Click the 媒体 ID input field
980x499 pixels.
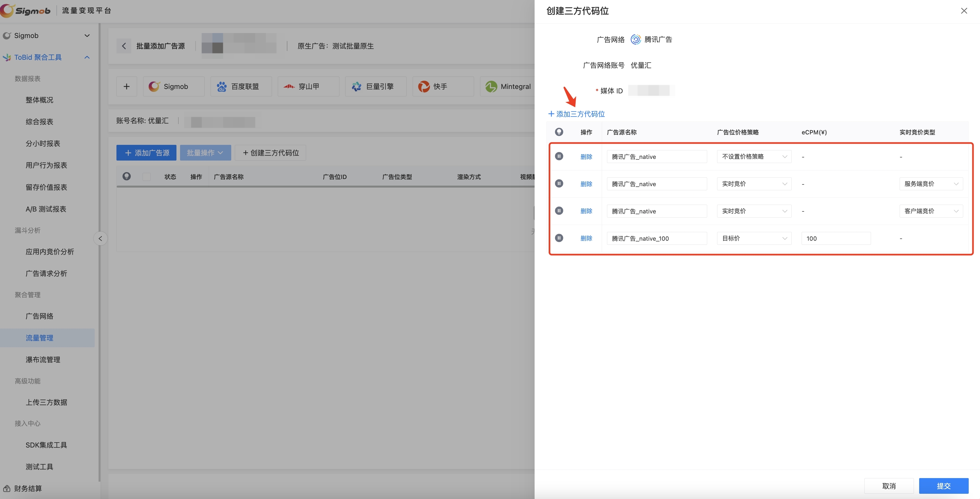[x=651, y=91]
